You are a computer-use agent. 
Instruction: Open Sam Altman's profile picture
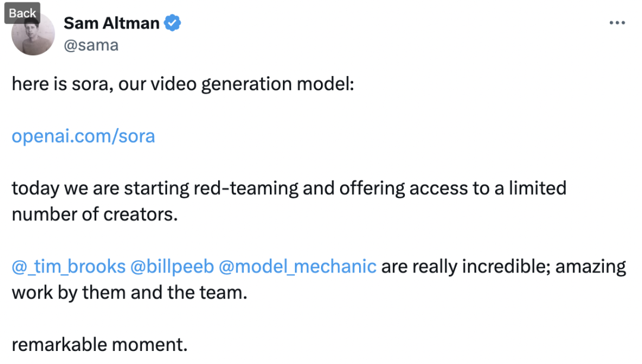point(33,37)
